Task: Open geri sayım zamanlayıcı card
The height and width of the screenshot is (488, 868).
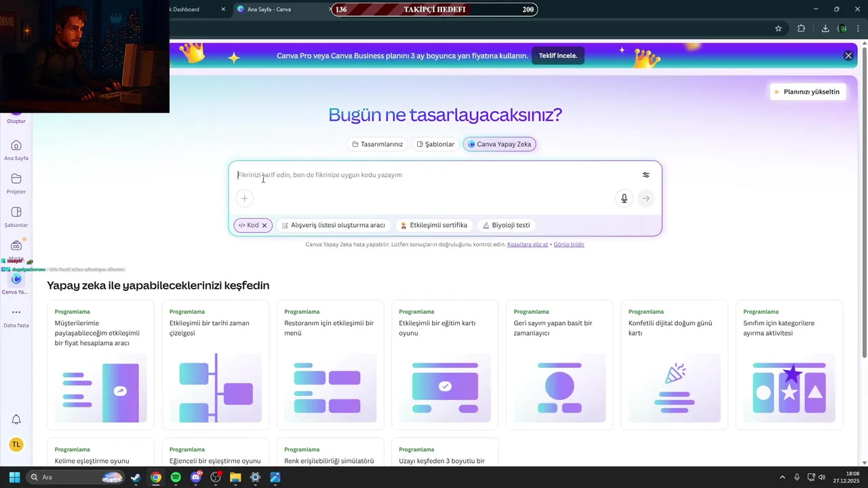Action: coord(559,365)
